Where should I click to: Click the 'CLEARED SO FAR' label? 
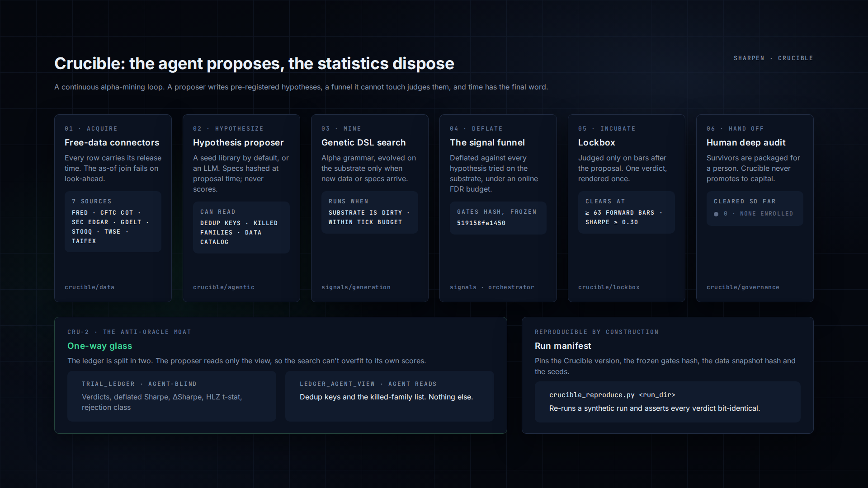[745, 202]
